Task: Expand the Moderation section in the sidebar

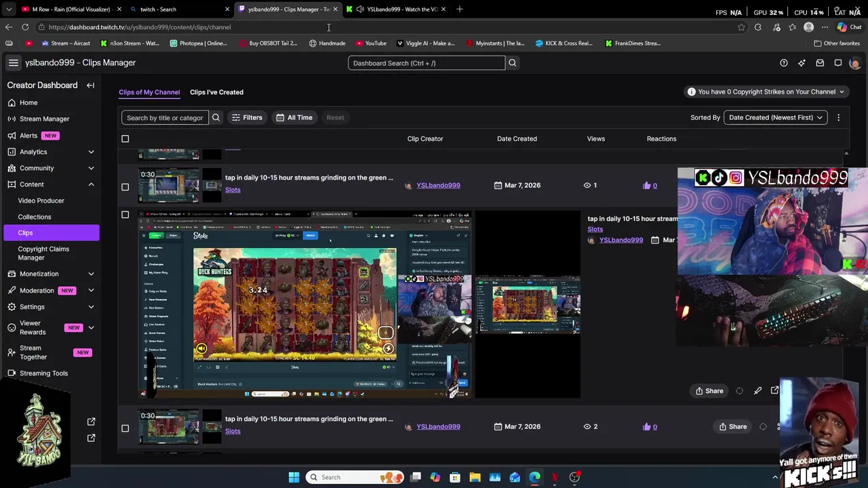Action: click(91, 290)
